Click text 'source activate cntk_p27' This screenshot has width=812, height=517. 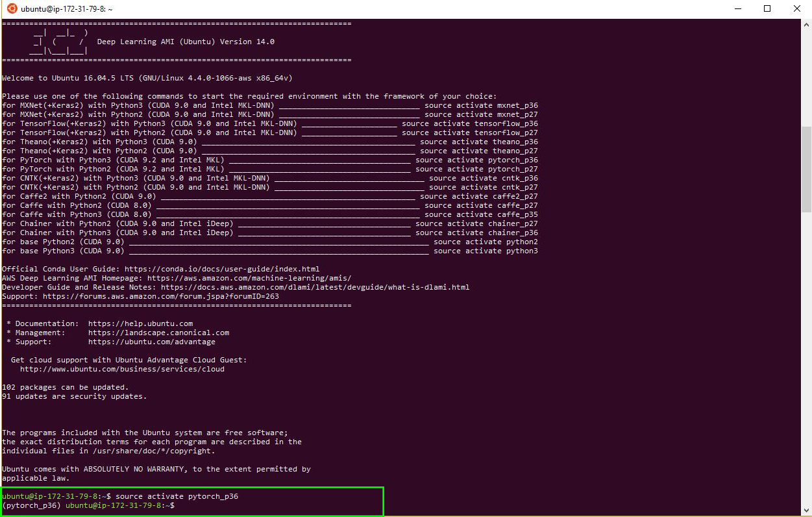484,187
